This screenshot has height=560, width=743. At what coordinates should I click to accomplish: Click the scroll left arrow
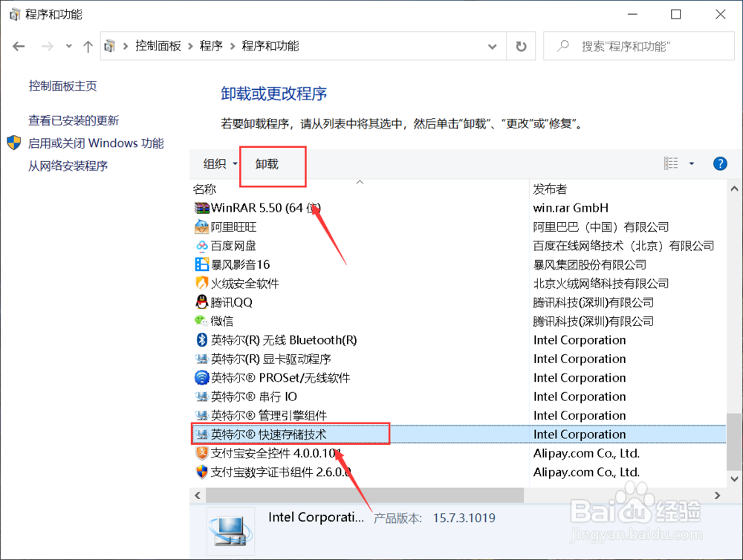coord(198,495)
